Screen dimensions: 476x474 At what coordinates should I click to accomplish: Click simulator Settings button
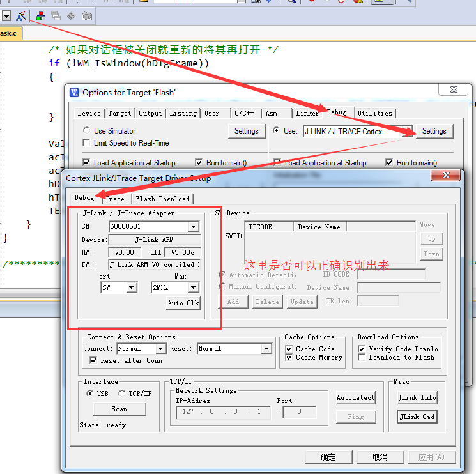pos(247,131)
